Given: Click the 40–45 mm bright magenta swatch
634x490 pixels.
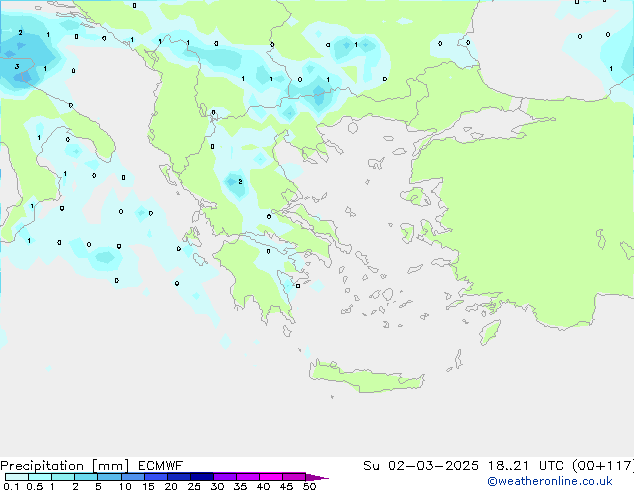Looking at the screenshot, I should click(271, 477).
